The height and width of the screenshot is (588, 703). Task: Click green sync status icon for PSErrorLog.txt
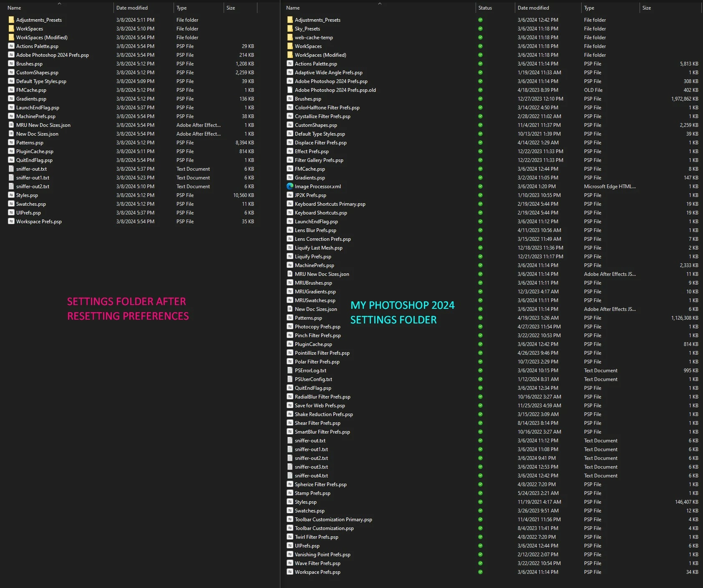(480, 371)
